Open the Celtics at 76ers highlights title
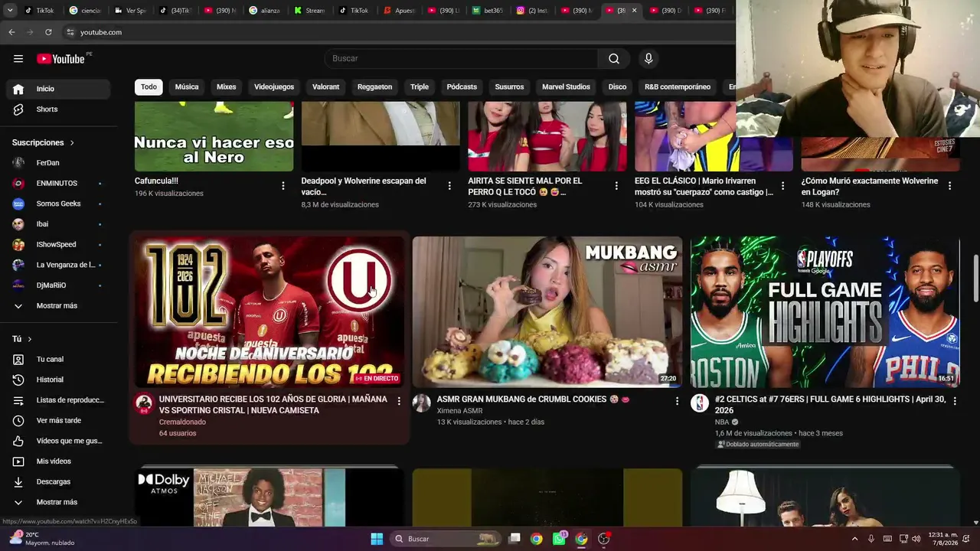Viewport: 980px width, 551px height. 830,405
